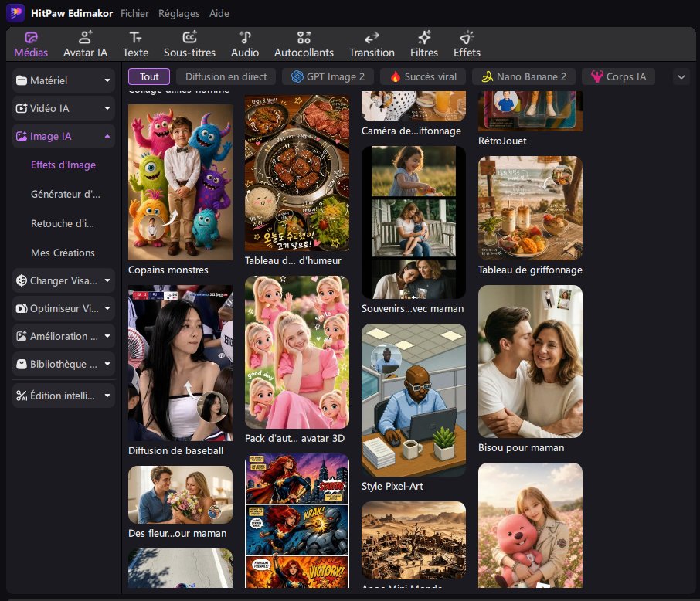Select the Tableau de griffonnage thumbnail
Screen dimensions: 700x601
[x=530, y=208]
